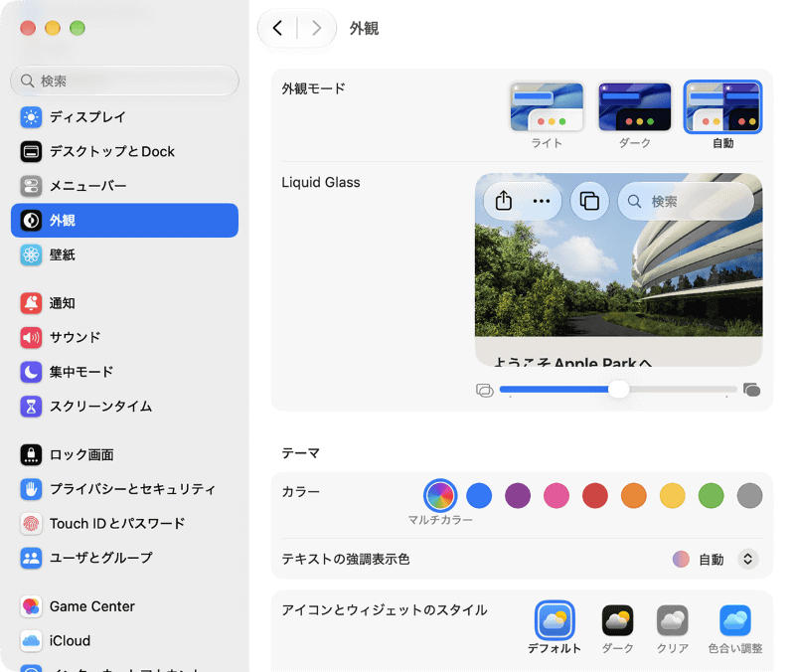Click share icon in Liquid Glass preview
795x672 pixels.
point(504,201)
